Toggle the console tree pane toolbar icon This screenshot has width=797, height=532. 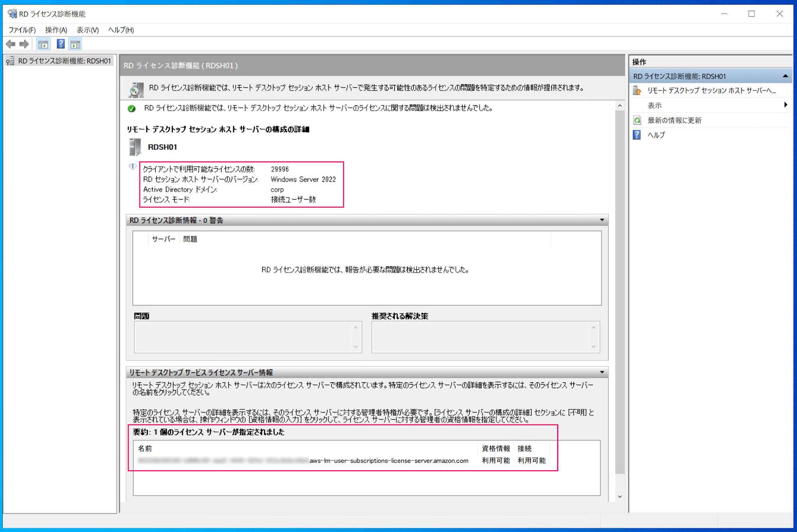(x=43, y=44)
